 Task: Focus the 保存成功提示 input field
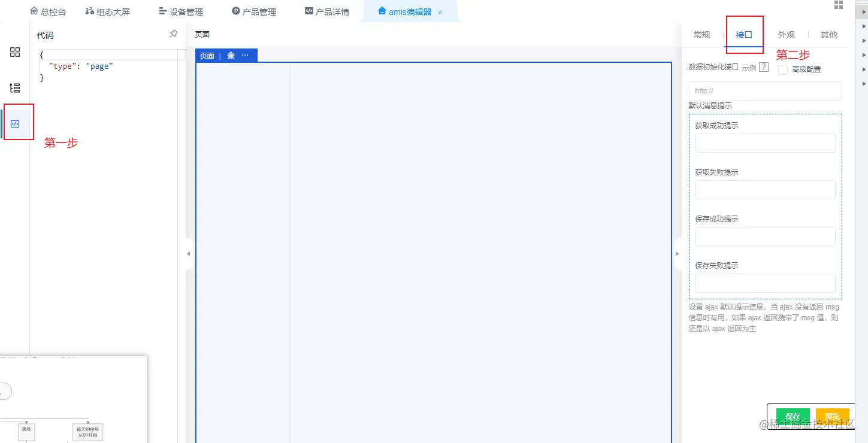(766, 236)
